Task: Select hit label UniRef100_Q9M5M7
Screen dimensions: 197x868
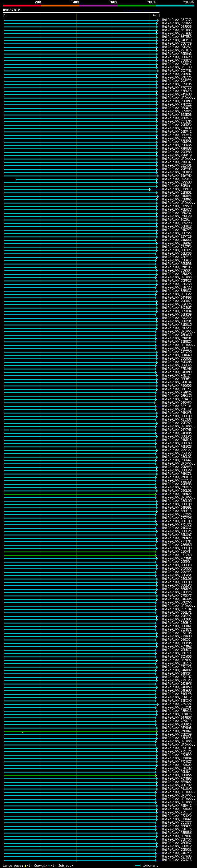Action: coord(177,74)
